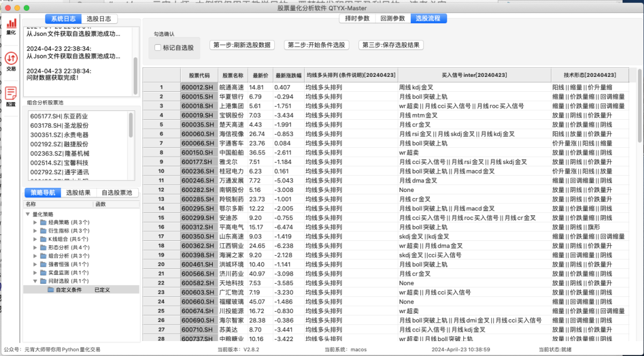
Task: Click 第二步:开始条件选股 button
Action: (317, 45)
